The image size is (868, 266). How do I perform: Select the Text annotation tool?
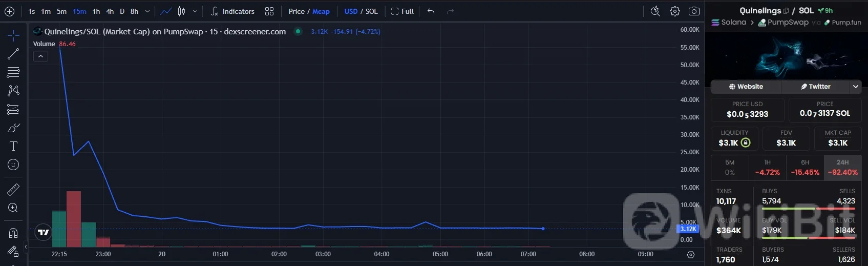(x=13, y=146)
